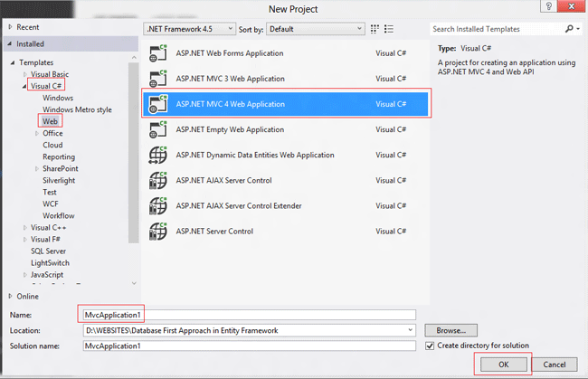Click the AJAX Server Control Extender icon

(158, 206)
